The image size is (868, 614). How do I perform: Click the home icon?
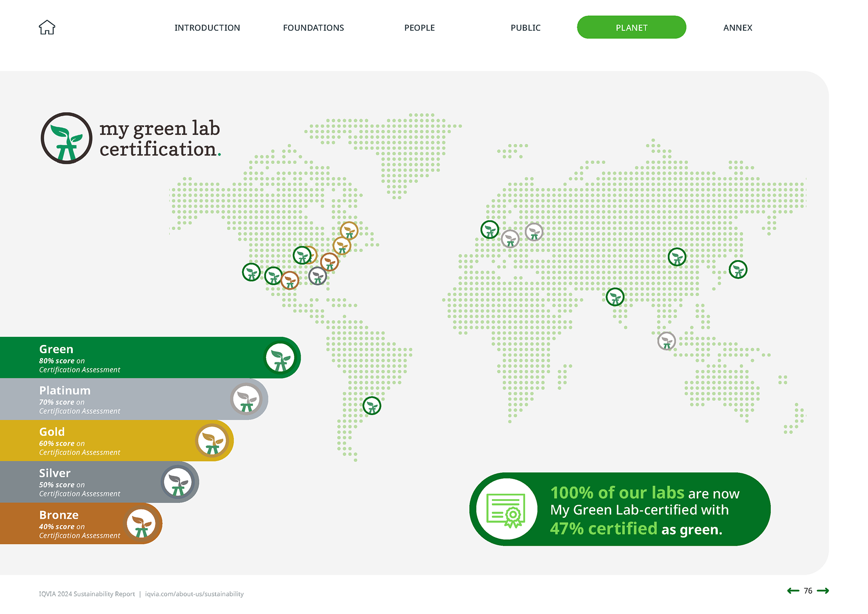point(47,27)
